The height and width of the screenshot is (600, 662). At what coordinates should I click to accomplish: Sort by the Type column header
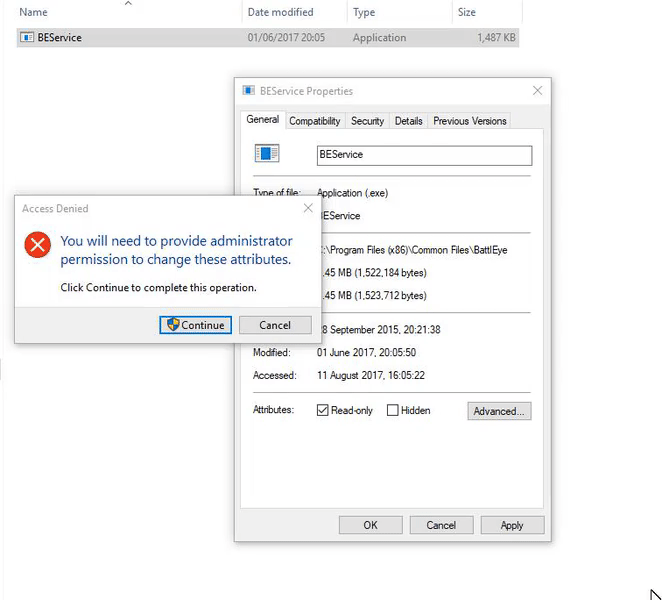[364, 12]
